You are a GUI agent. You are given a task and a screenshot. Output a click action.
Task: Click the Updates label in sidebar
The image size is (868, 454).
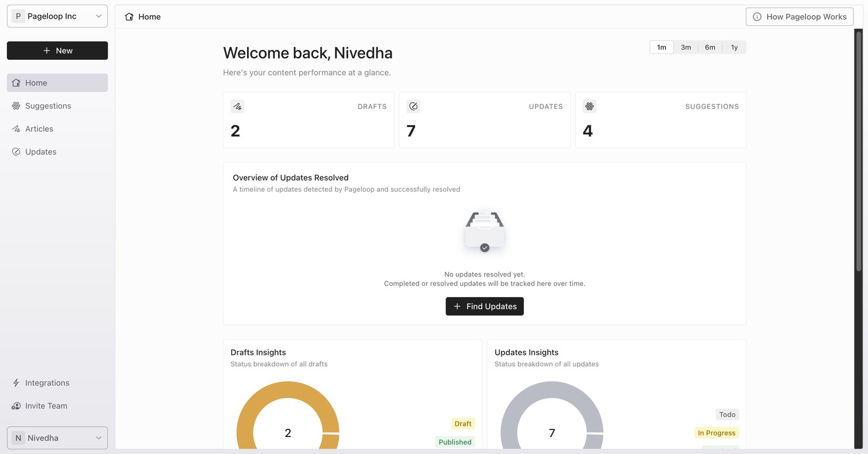(41, 152)
